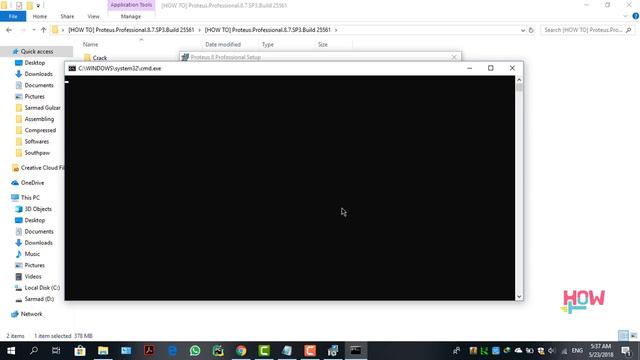Image resolution: width=640 pixels, height=360 pixels.
Task: Open the Manage ribbon tab
Action: [131, 16]
